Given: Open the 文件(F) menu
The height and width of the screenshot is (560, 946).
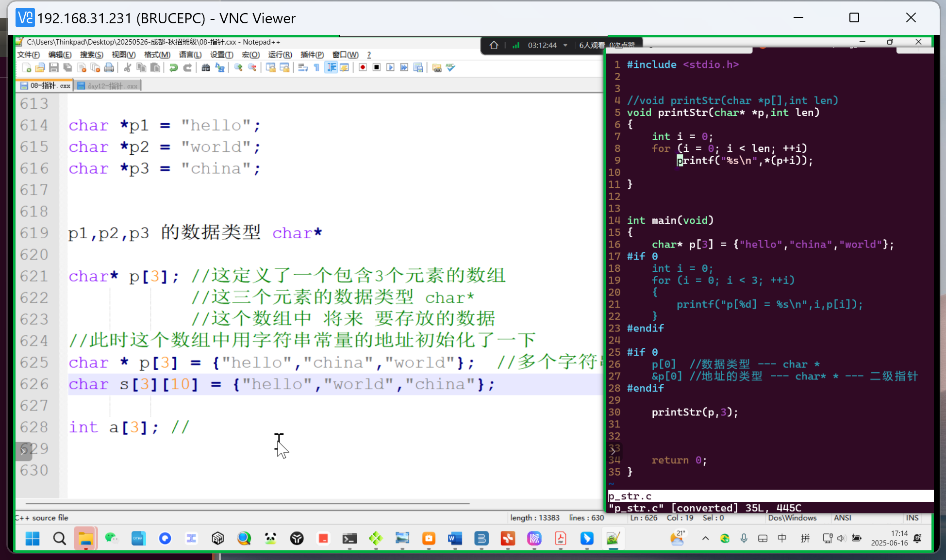Looking at the screenshot, I should click(x=28, y=54).
